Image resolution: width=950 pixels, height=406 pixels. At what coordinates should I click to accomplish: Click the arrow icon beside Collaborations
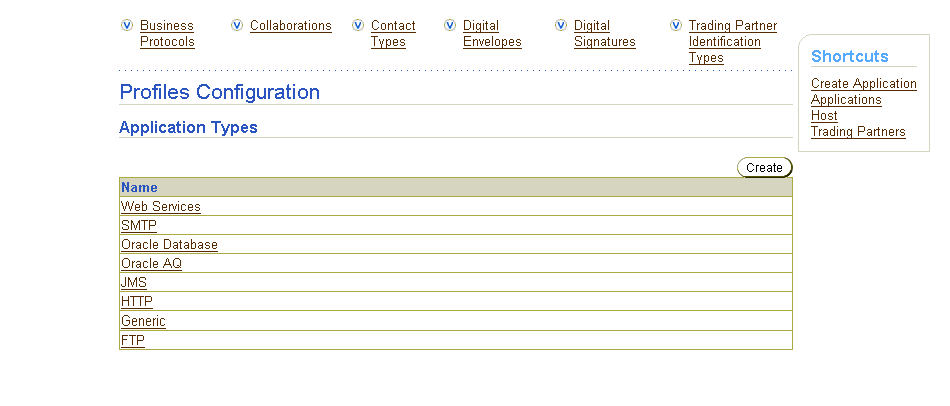point(237,25)
